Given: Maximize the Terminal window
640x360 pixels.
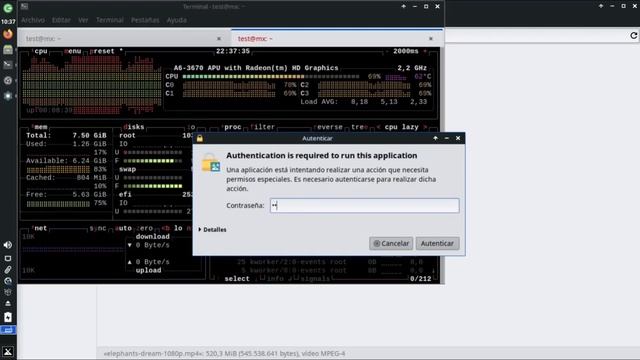Looking at the screenshot, I should pyautogui.click(x=426, y=7).
